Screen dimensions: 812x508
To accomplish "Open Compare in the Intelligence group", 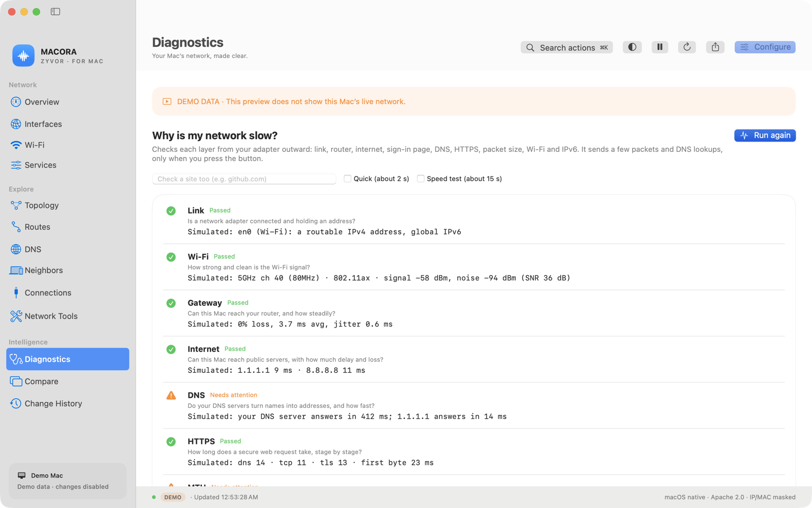I will (x=67, y=382).
